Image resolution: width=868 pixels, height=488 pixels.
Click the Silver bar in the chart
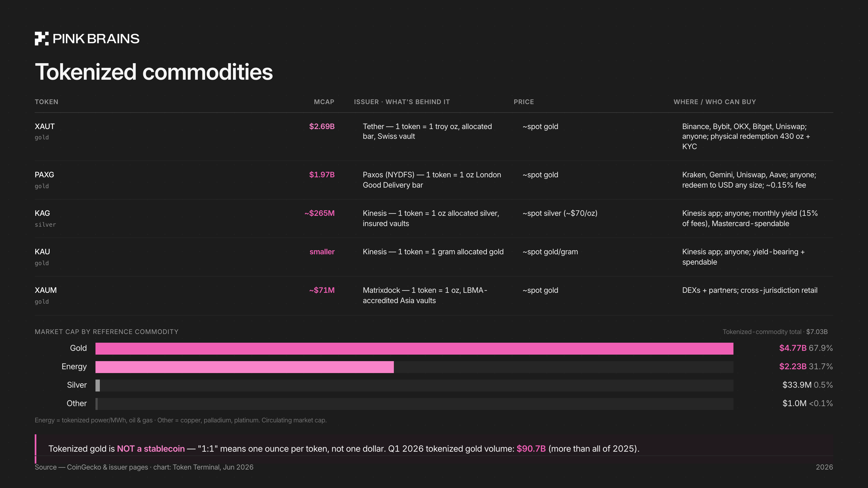click(98, 386)
